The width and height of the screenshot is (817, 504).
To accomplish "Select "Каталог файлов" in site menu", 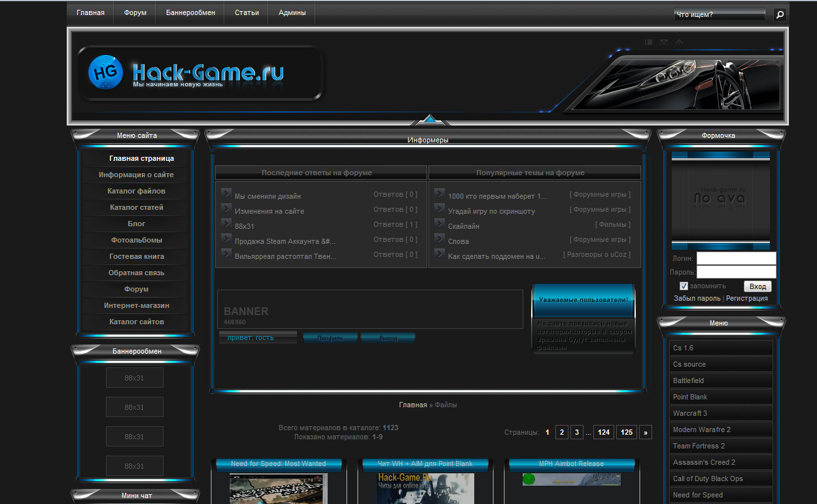I will (x=136, y=191).
